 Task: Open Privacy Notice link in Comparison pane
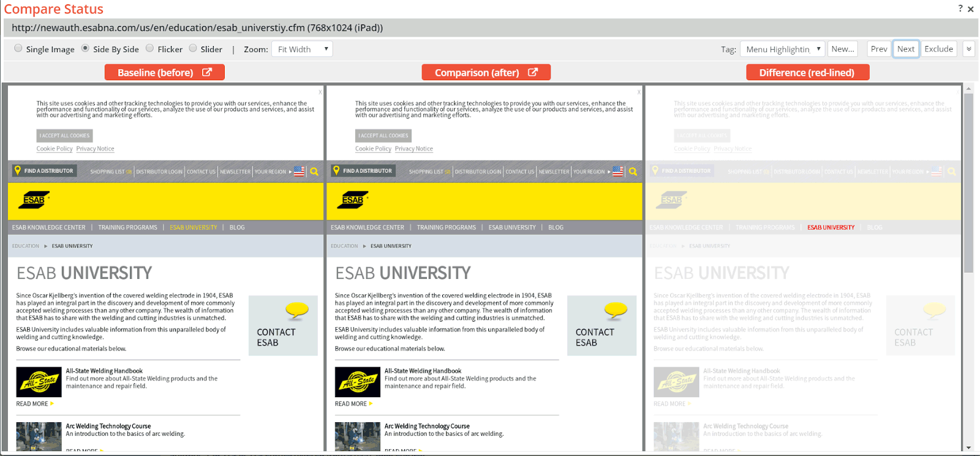414,149
